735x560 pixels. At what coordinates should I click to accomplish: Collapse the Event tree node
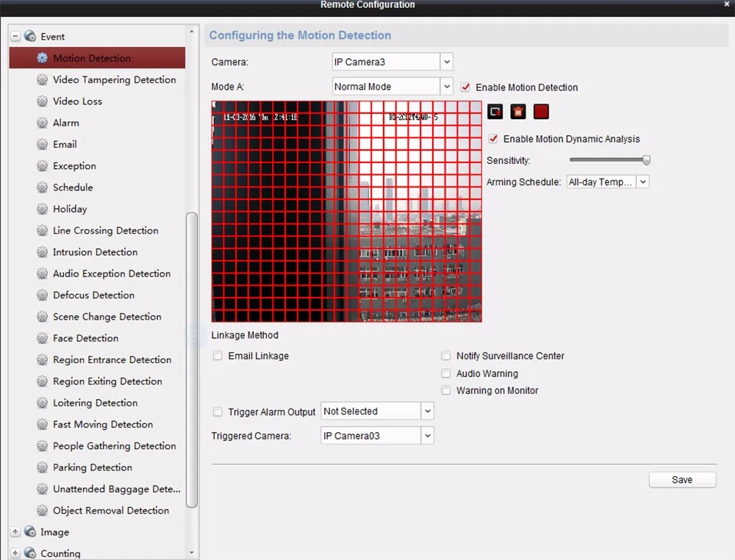[15, 36]
